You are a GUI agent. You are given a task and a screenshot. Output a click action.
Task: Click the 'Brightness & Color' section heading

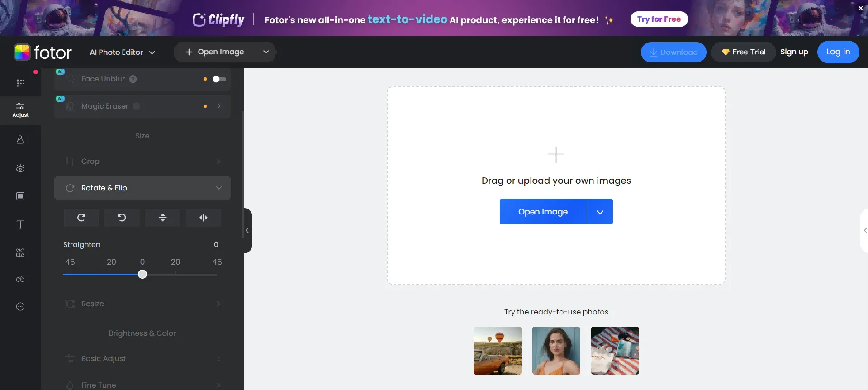tap(142, 333)
